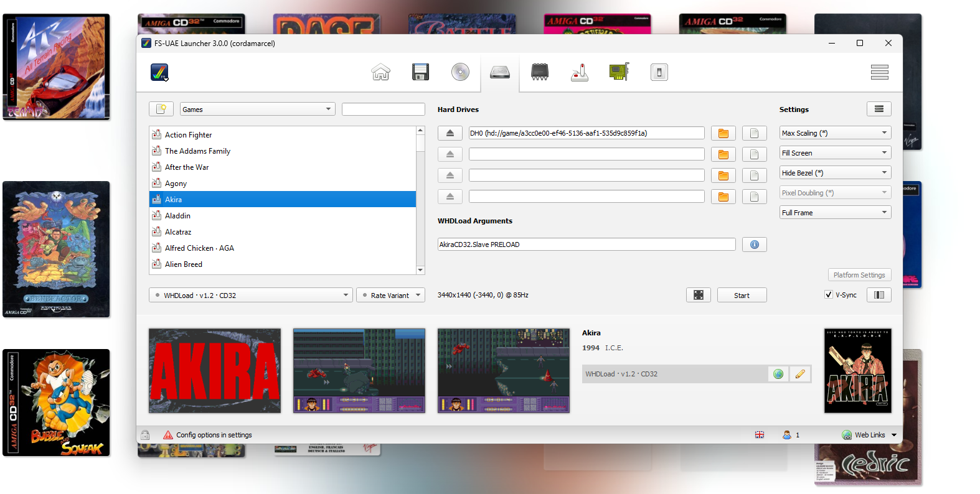Browse file for the fourth hard drive
This screenshot has width=980, height=494.
[x=754, y=197]
